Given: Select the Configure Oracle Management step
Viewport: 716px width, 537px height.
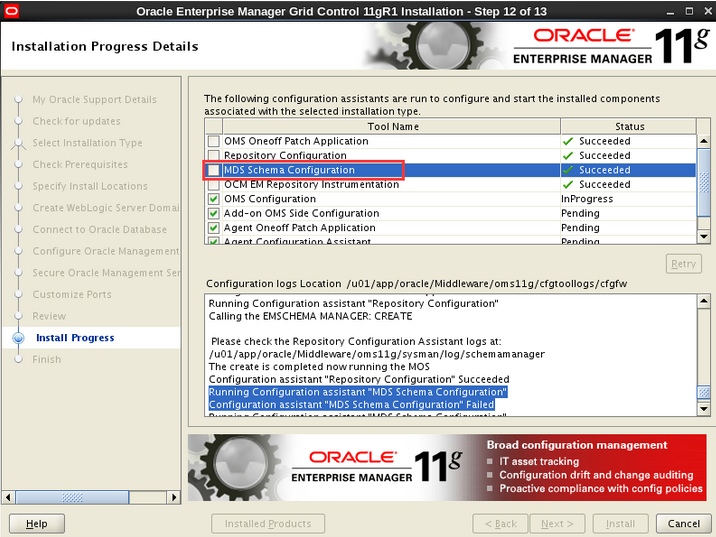Looking at the screenshot, I should click(105, 251).
